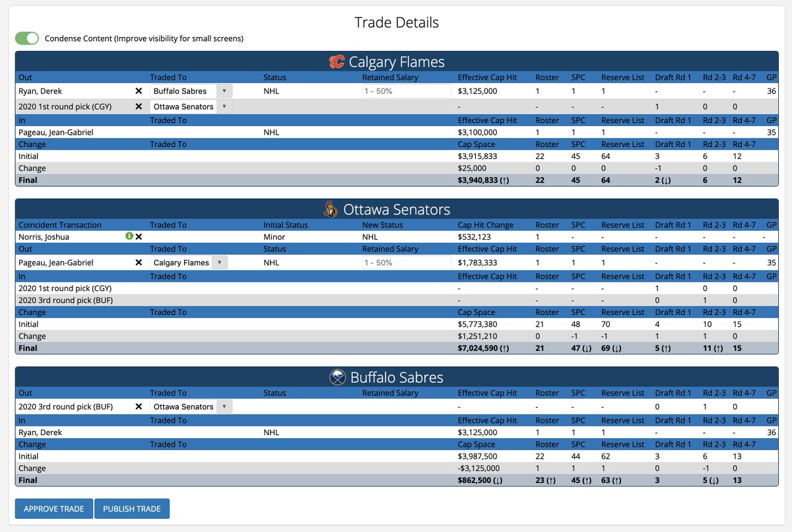This screenshot has width=792, height=532.
Task: Remove Calgary's outgoing 2020 1st round pick
Action: (139, 106)
